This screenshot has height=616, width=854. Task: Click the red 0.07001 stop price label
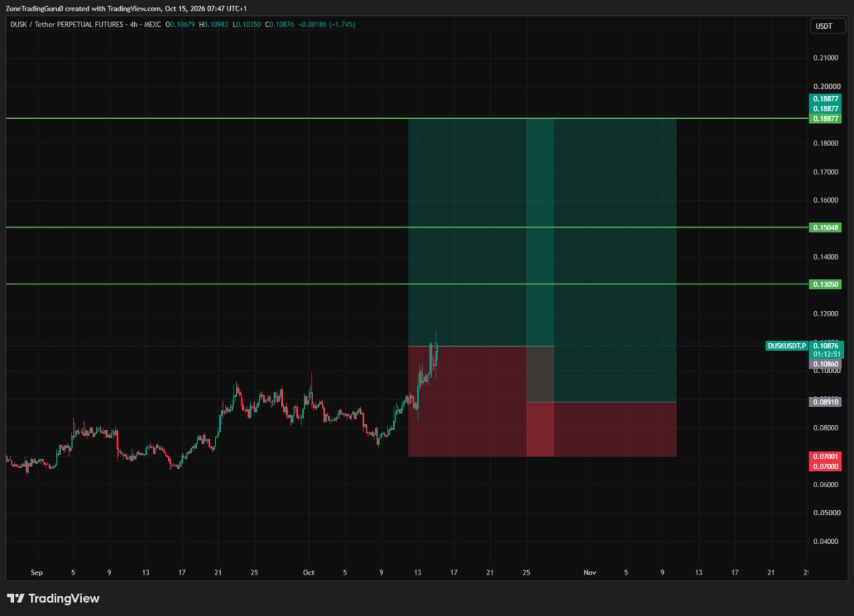(826, 456)
